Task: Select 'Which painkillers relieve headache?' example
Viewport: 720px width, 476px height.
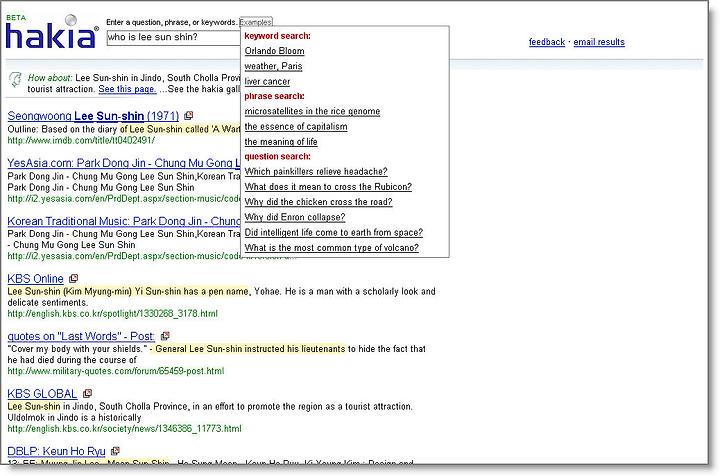Action: [316, 171]
